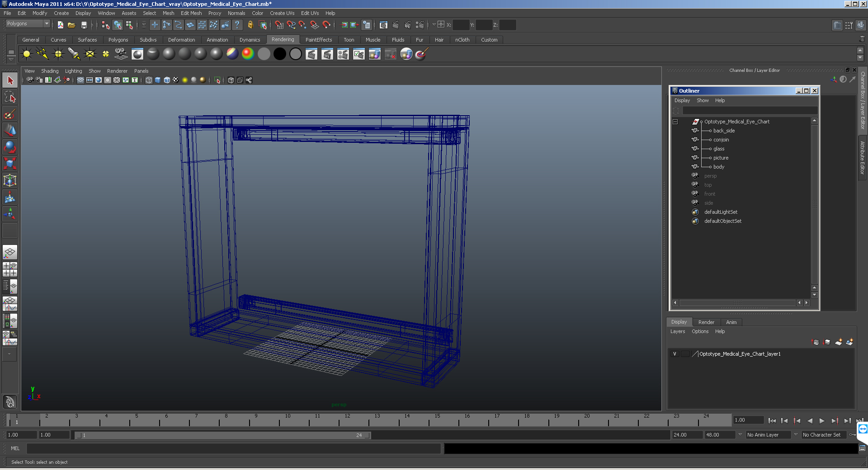Switch to the Anim layer tab

(x=731, y=322)
